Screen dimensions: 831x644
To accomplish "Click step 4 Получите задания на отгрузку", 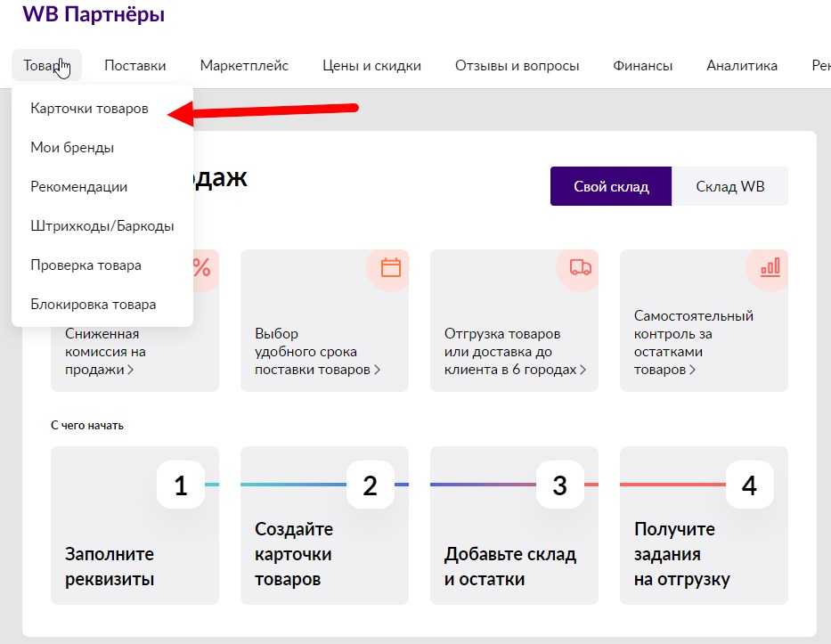I will 704,526.
